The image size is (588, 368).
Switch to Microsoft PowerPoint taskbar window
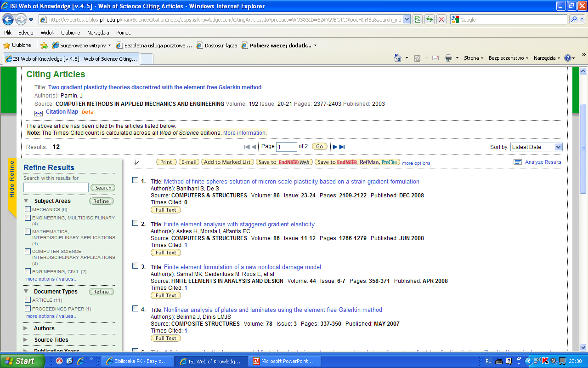point(284,361)
